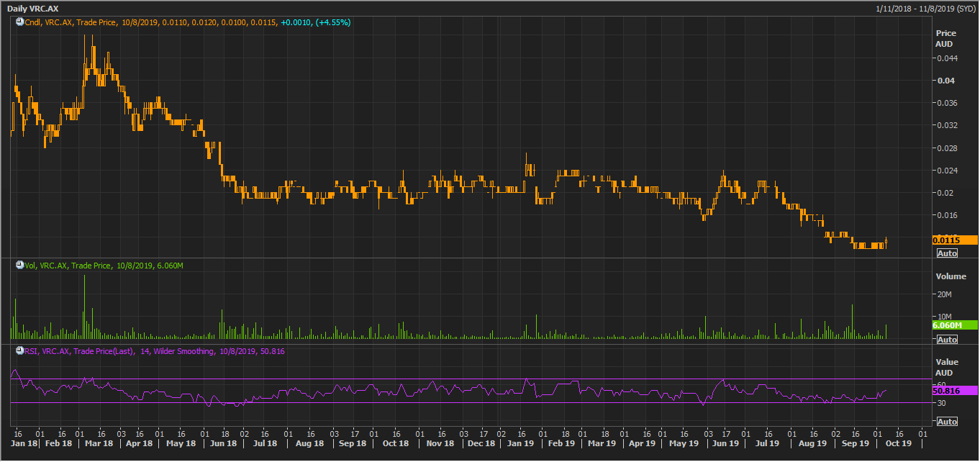Screen dimensions: 980x462
Task: Click the clock icon beside the RSI legend
Action: 20,351
